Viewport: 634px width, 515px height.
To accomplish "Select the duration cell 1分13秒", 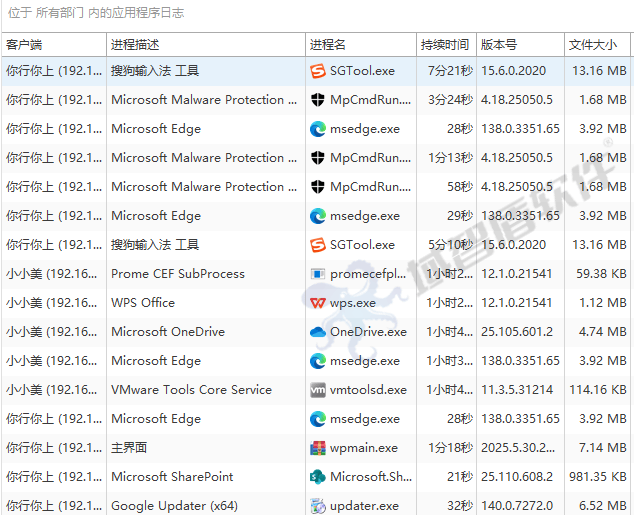I will [x=450, y=158].
